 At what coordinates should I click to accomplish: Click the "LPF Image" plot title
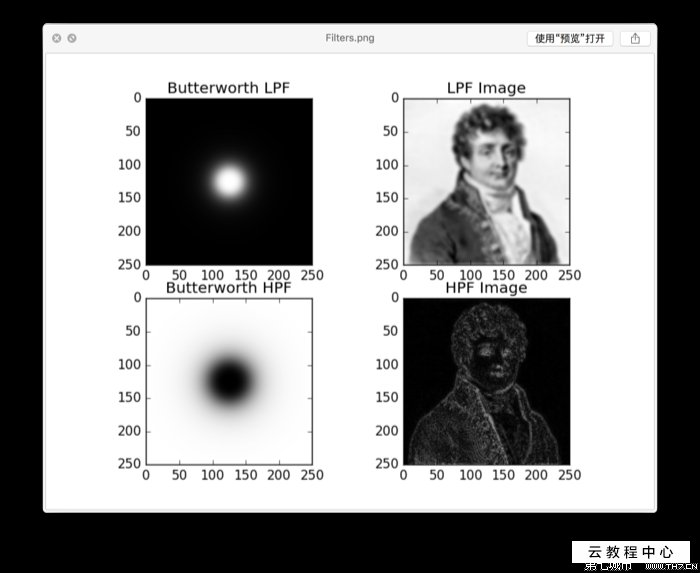click(x=486, y=88)
